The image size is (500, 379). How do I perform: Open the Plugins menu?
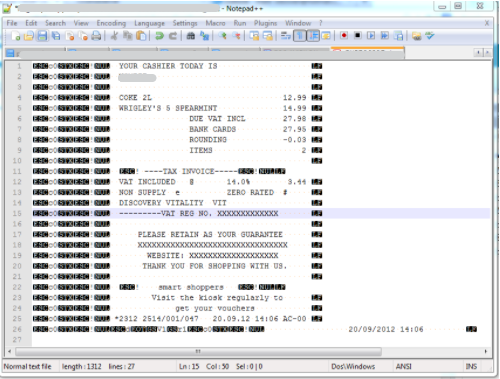click(265, 23)
